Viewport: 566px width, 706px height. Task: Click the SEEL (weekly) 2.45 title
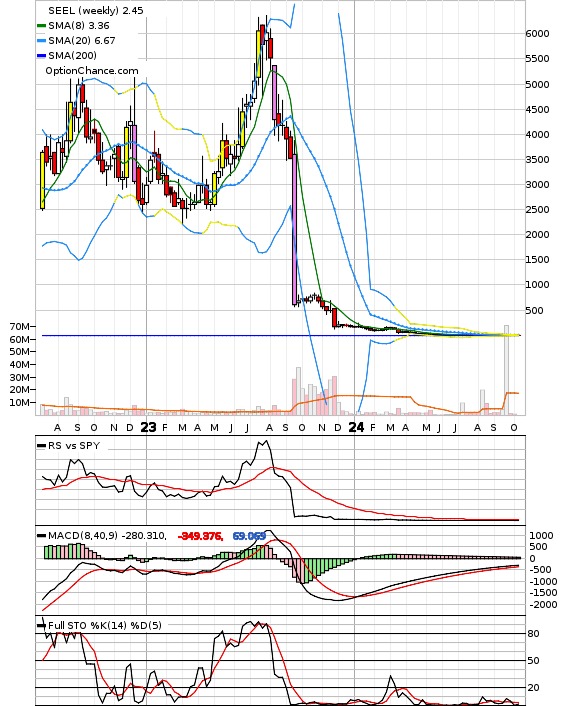(96, 10)
